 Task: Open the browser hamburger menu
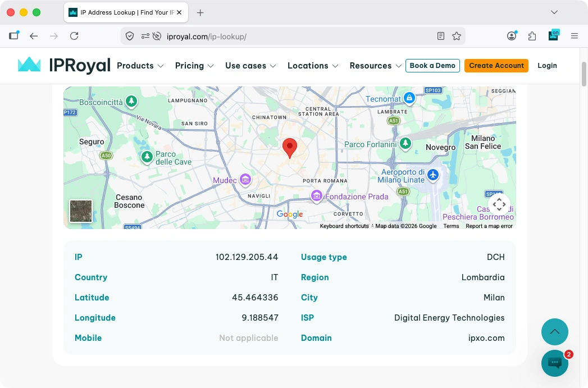coord(574,36)
